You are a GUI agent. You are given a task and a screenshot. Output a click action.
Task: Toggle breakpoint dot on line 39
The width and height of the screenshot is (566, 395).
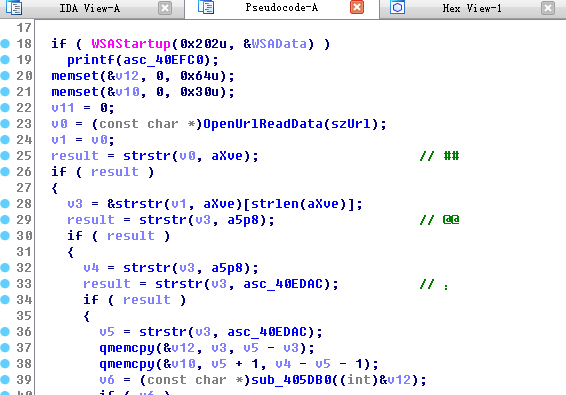(5, 379)
